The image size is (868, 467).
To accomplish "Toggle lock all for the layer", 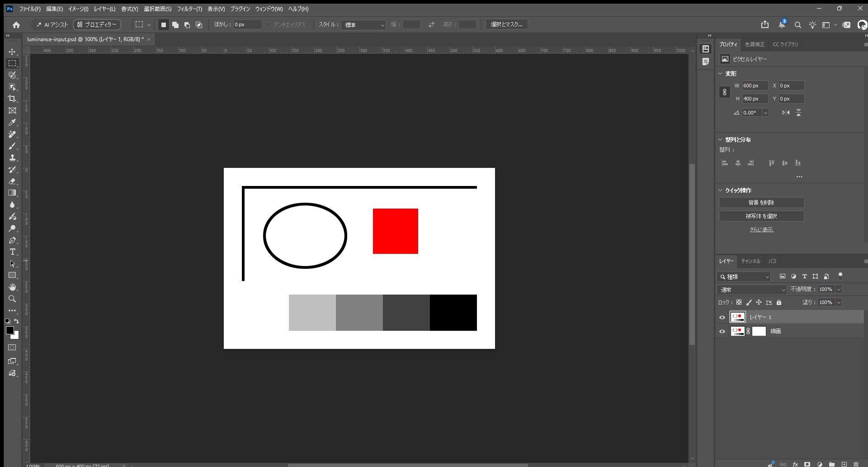I will 779,302.
